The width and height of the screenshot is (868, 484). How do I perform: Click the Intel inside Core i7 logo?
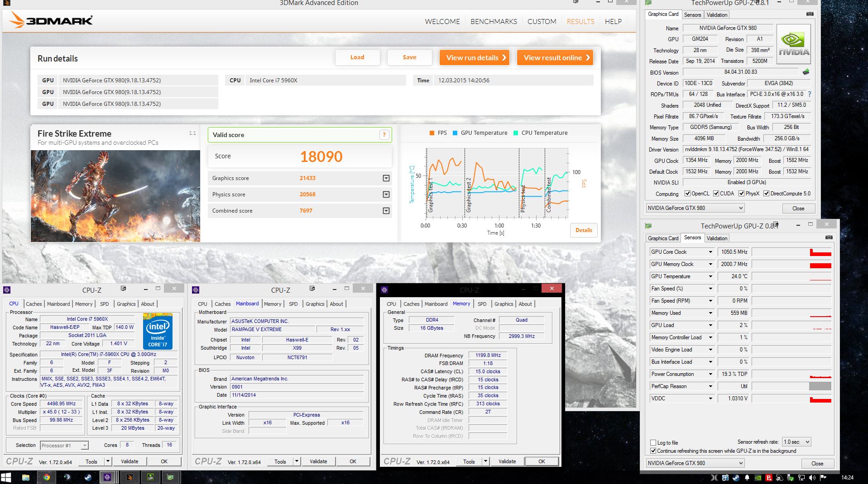click(158, 331)
